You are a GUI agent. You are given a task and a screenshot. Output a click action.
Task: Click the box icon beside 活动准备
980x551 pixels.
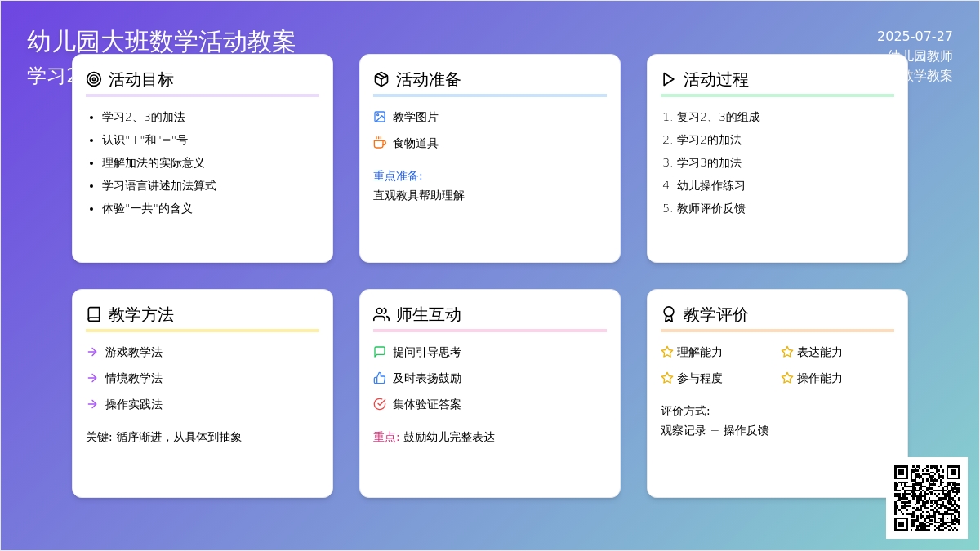pos(381,79)
